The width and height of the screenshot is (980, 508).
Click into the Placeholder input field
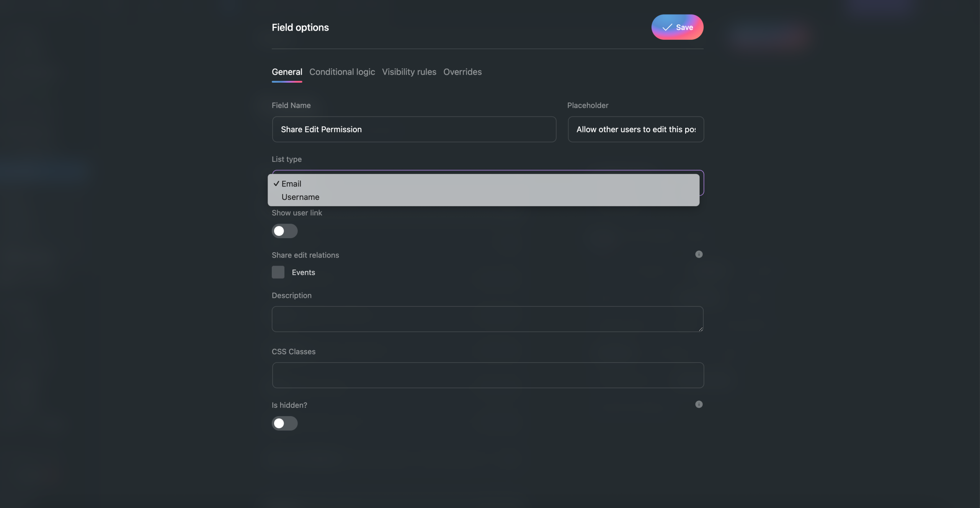coord(635,129)
